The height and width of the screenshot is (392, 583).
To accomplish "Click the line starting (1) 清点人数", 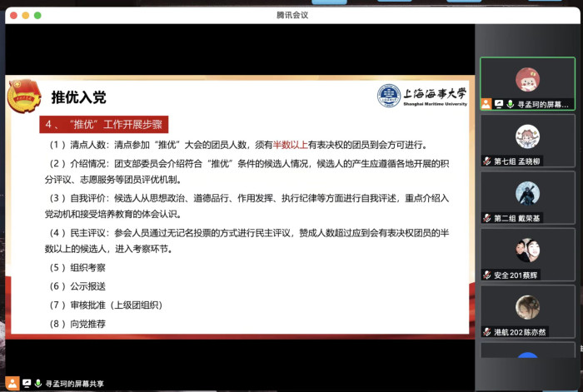I will pyautogui.click(x=238, y=145).
